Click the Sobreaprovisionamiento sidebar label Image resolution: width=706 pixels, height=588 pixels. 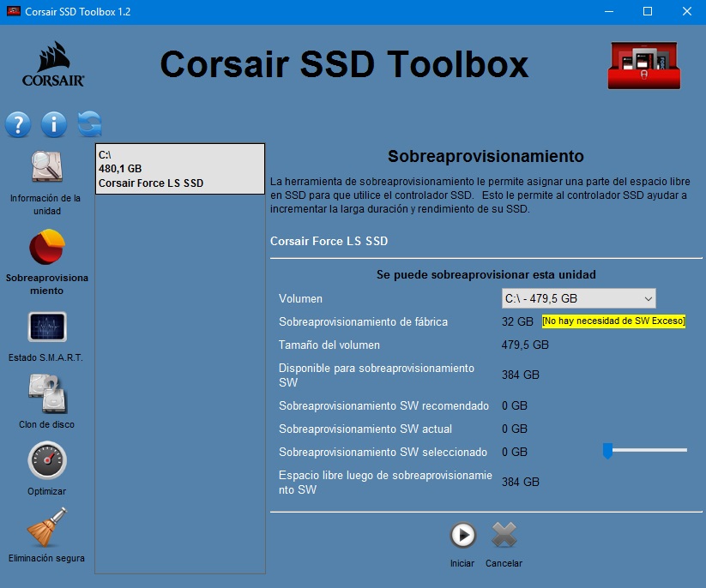click(x=46, y=285)
